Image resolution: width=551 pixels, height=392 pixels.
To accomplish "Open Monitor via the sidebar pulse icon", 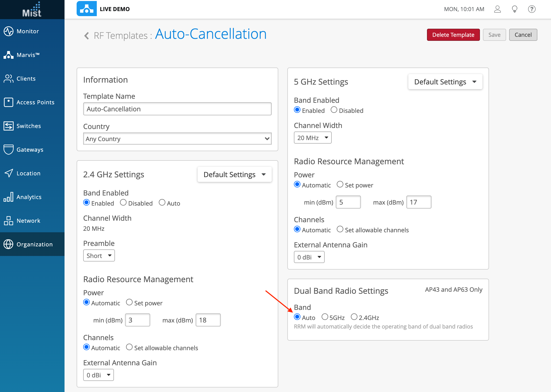I will pyautogui.click(x=8, y=31).
